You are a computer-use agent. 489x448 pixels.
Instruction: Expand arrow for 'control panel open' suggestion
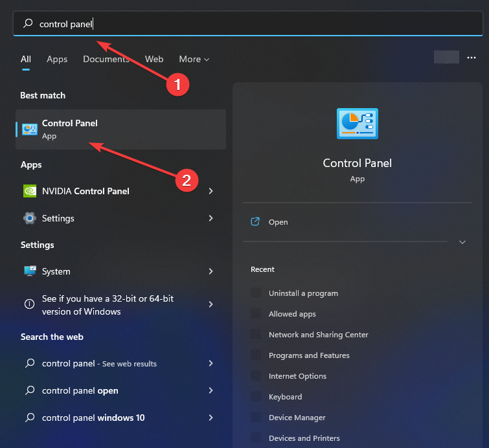[210, 390]
